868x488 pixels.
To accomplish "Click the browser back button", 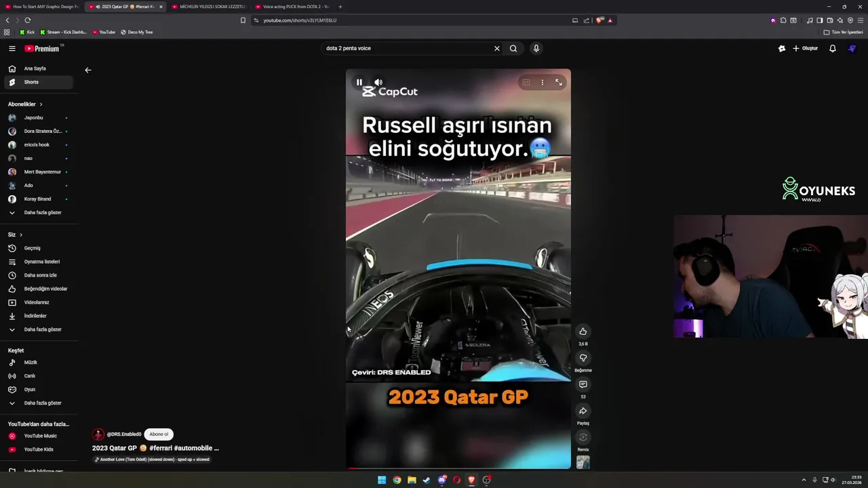I will pos(7,20).
